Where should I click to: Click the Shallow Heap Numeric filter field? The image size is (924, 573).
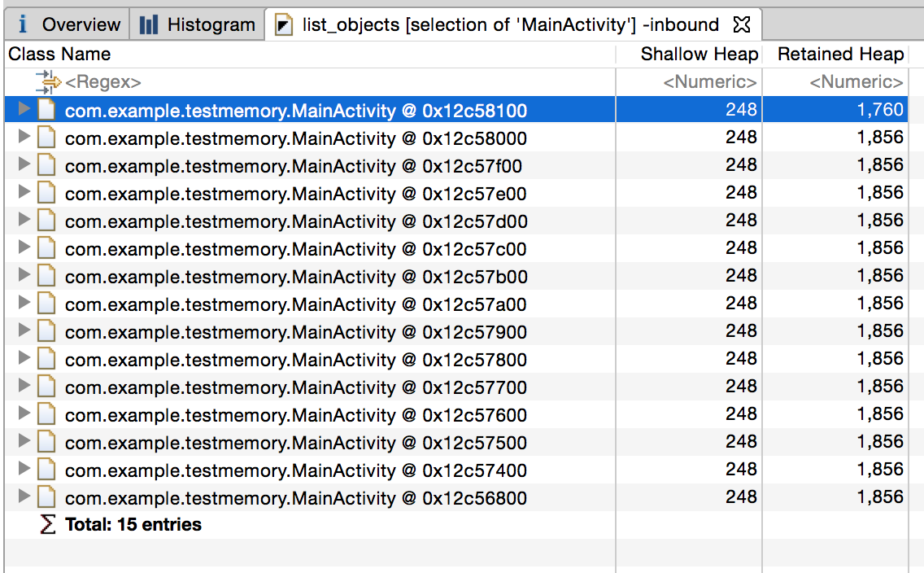coord(689,82)
